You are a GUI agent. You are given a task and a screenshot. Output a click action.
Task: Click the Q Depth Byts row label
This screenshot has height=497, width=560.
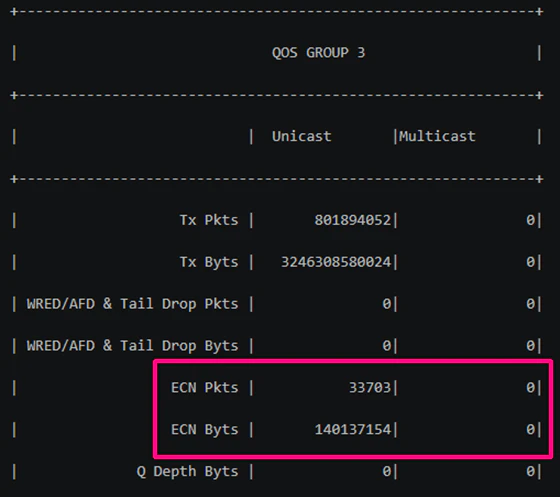click(187, 471)
